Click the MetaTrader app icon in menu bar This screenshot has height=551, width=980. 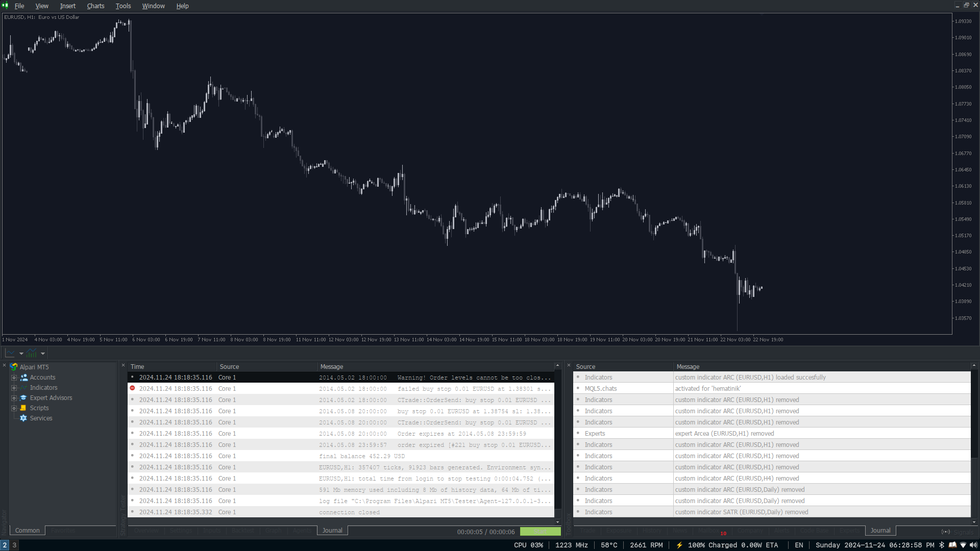[x=5, y=6]
